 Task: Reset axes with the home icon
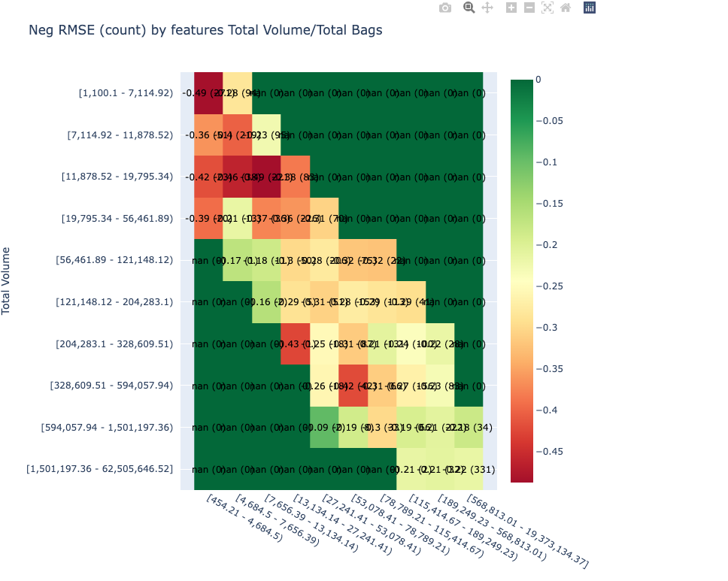tap(565, 8)
